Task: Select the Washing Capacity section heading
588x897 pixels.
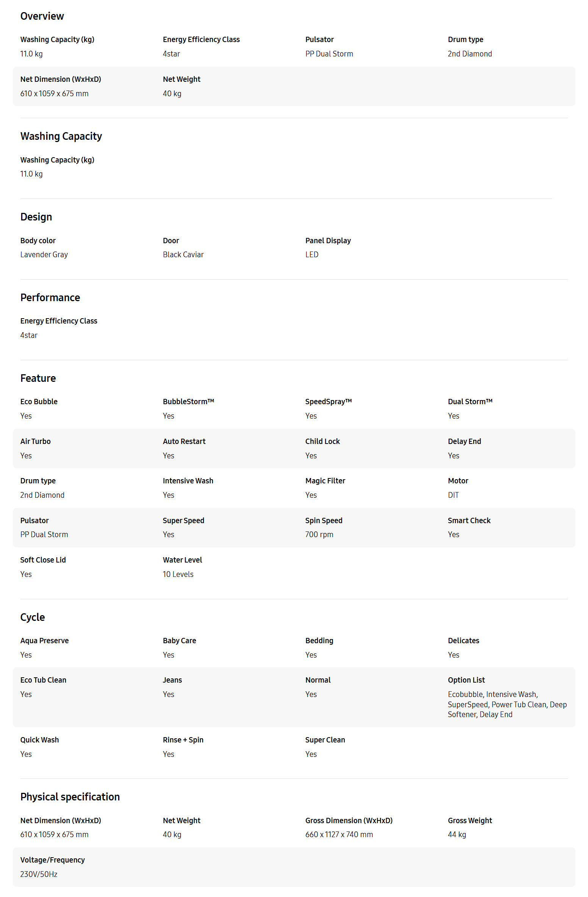Action: coord(61,136)
